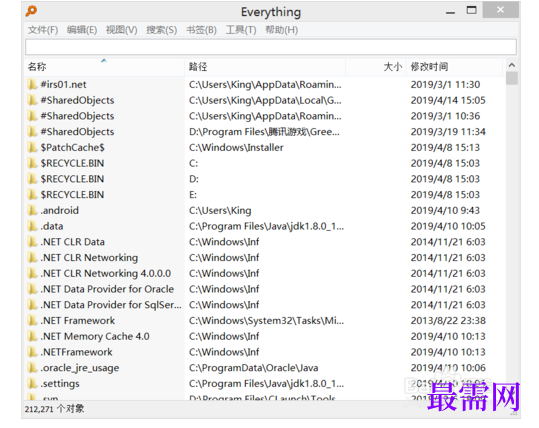Click path C:\Windows\System32\Tasks\Mi...
The image size is (539, 428).
coord(266,321)
